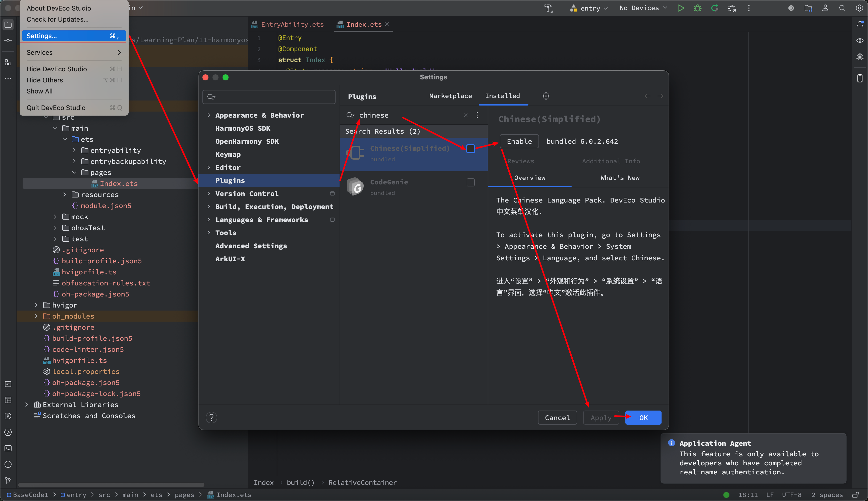Select Plugins in the settings sidebar

pyautogui.click(x=269, y=181)
